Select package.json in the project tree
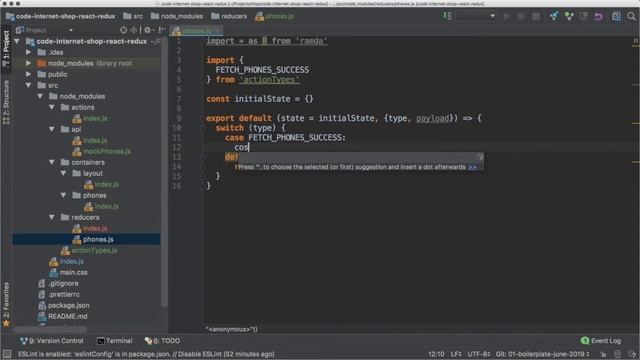Screen dimensions: 640x360 click(63, 306)
